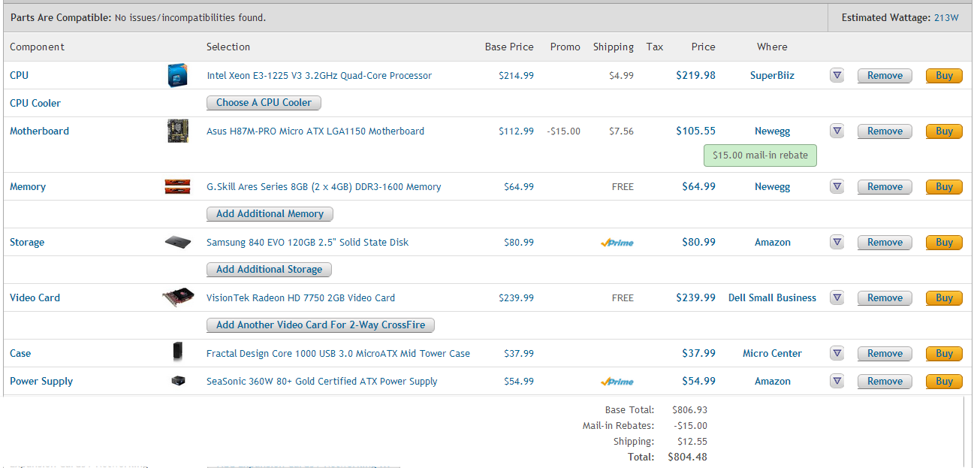The image size is (980, 468).
Task: Remove the VisionTek Radeon video card
Action: (x=885, y=297)
